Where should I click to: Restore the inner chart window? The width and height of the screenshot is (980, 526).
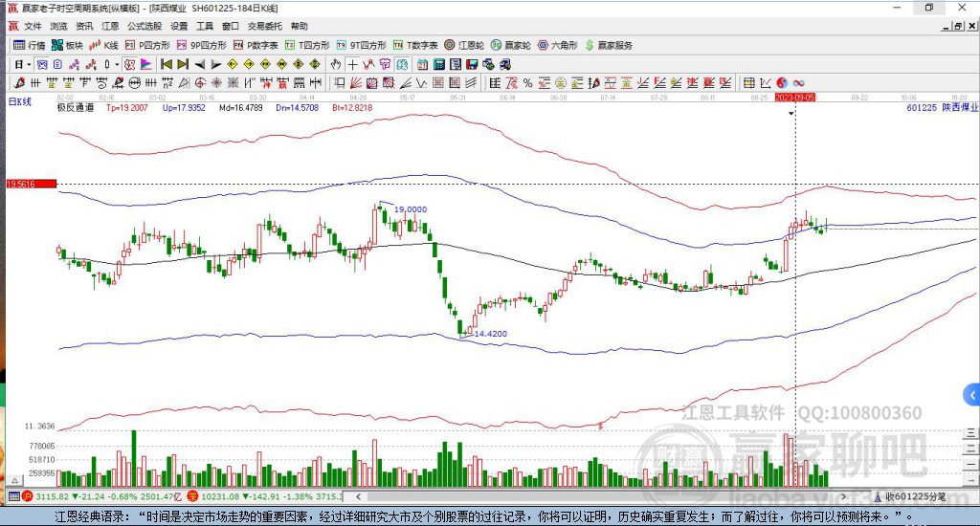tap(958, 26)
